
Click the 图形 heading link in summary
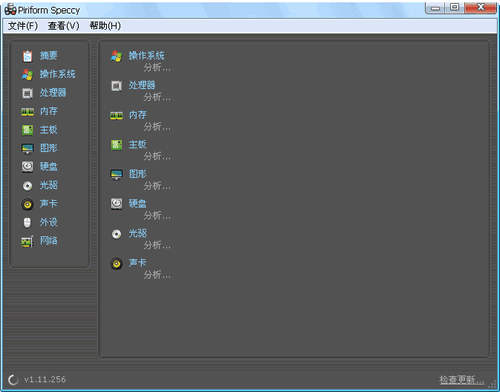tap(138, 174)
